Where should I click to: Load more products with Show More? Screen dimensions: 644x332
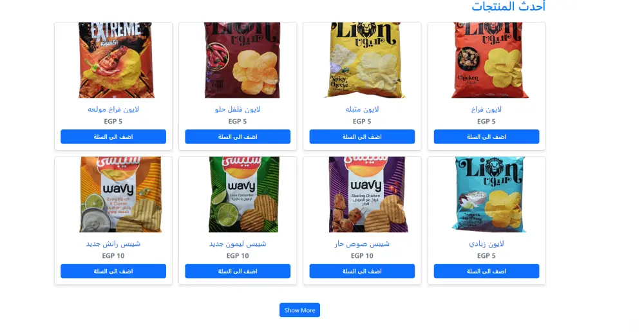300,310
